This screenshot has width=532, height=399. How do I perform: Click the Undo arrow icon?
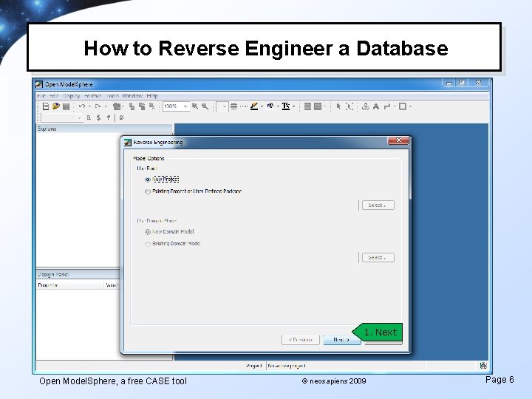pos(81,106)
